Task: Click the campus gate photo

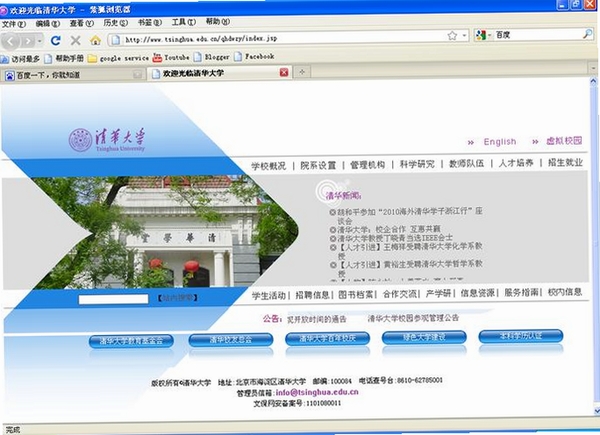Action: coord(165,232)
